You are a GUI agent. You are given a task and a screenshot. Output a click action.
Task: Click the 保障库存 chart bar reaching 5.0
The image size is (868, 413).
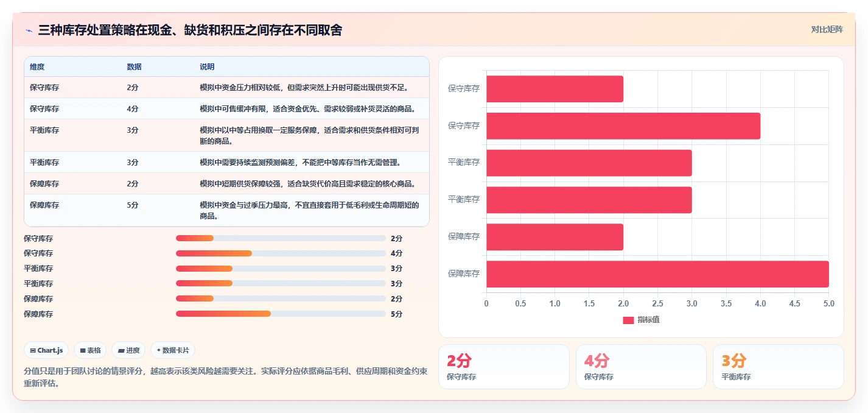(x=657, y=274)
